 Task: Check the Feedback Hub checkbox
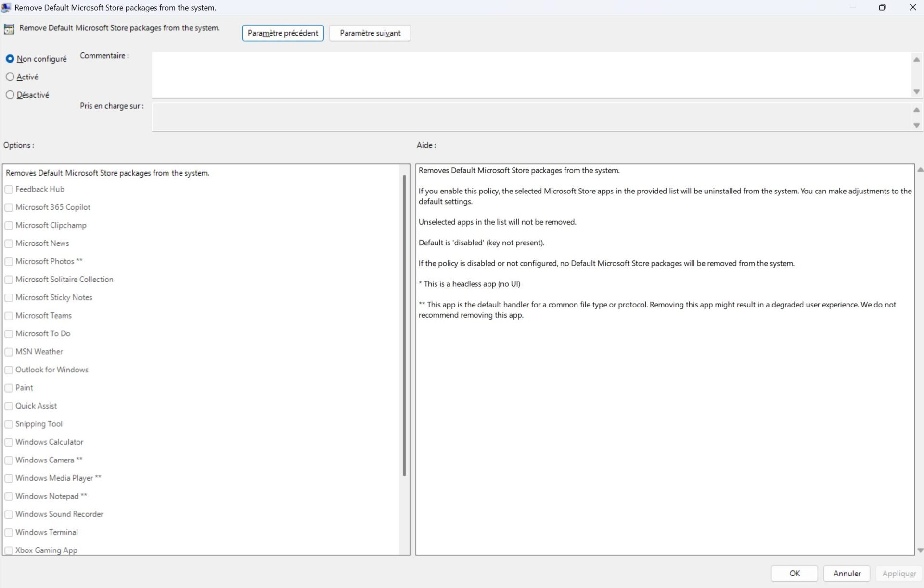click(x=9, y=190)
